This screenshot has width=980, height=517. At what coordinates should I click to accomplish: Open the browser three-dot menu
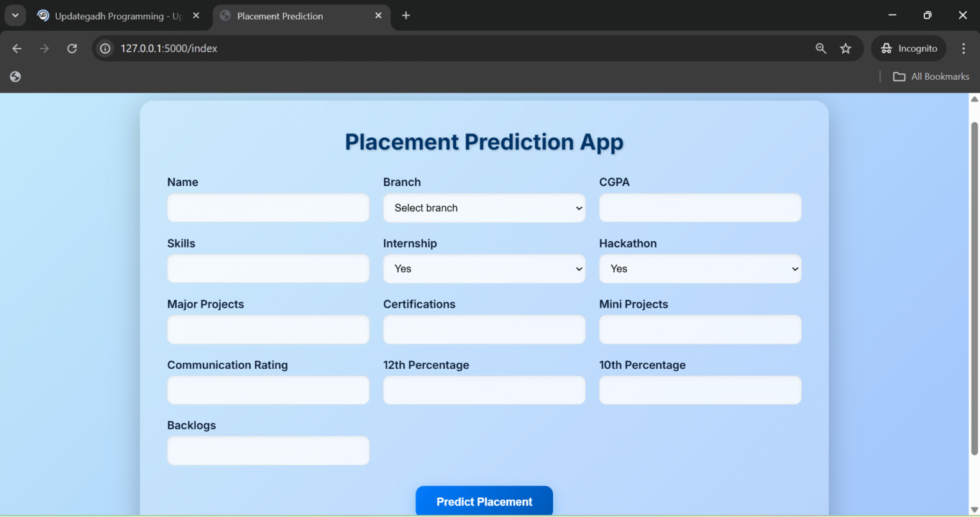pos(965,48)
